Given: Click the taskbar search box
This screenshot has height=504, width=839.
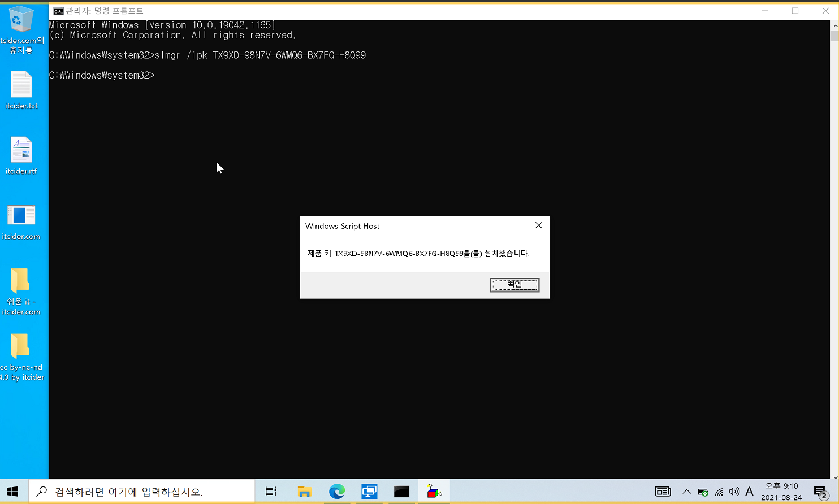Looking at the screenshot, I should click(x=141, y=492).
